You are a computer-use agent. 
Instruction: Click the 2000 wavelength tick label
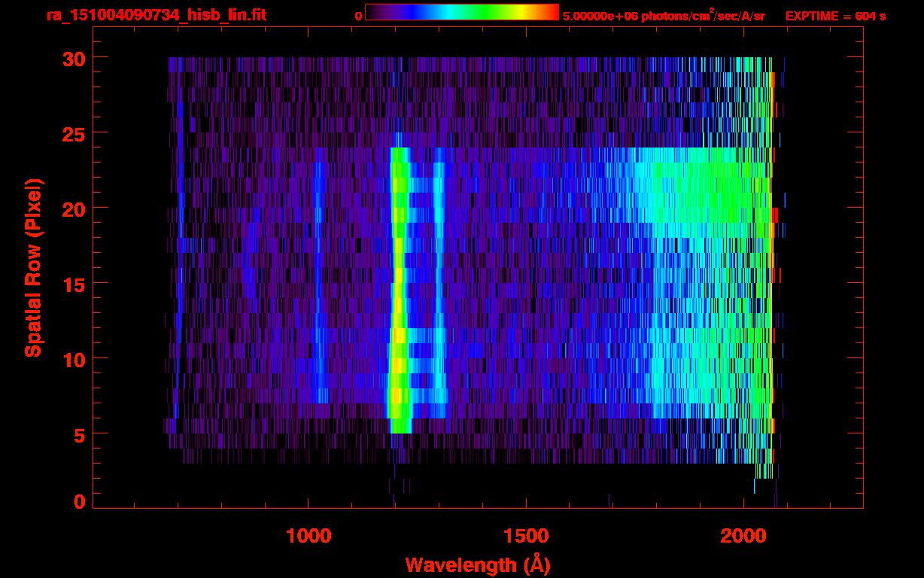743,535
